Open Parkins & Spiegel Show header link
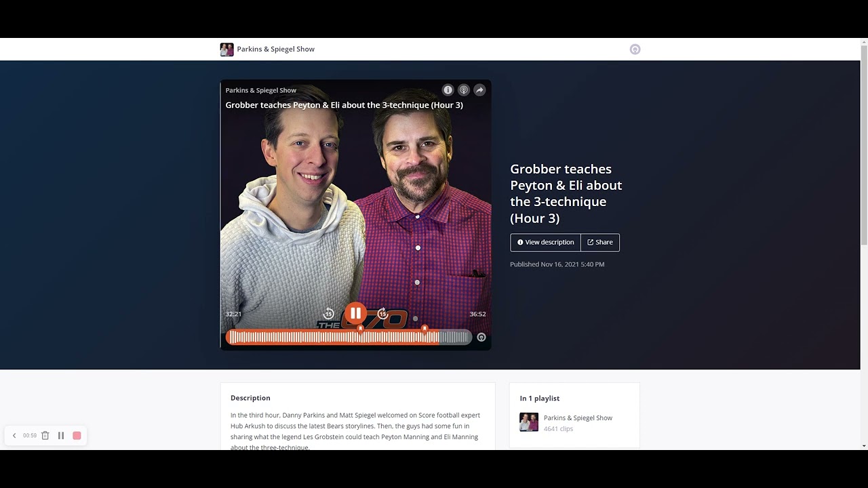The image size is (868, 488). pyautogui.click(x=276, y=49)
